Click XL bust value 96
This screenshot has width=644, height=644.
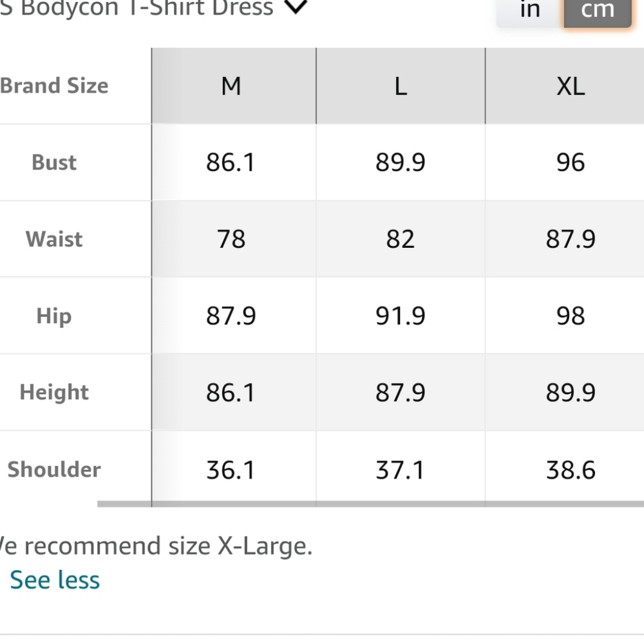(570, 162)
